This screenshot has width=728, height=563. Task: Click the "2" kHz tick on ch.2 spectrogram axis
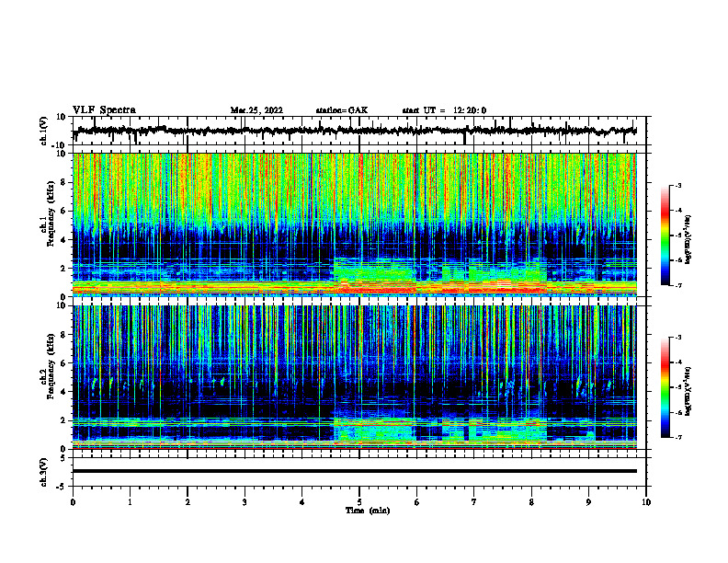click(x=63, y=420)
